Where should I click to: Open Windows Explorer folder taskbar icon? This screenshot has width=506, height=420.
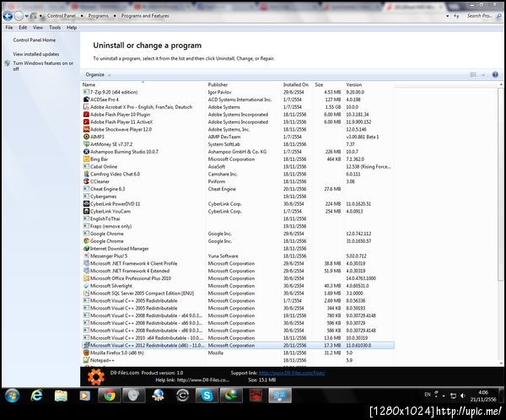pos(61,396)
